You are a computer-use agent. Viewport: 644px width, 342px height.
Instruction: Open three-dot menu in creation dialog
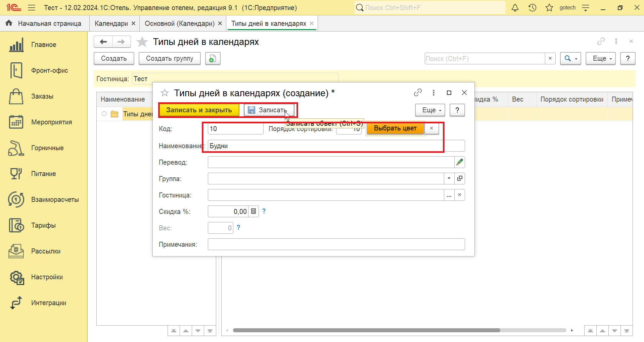point(433,93)
